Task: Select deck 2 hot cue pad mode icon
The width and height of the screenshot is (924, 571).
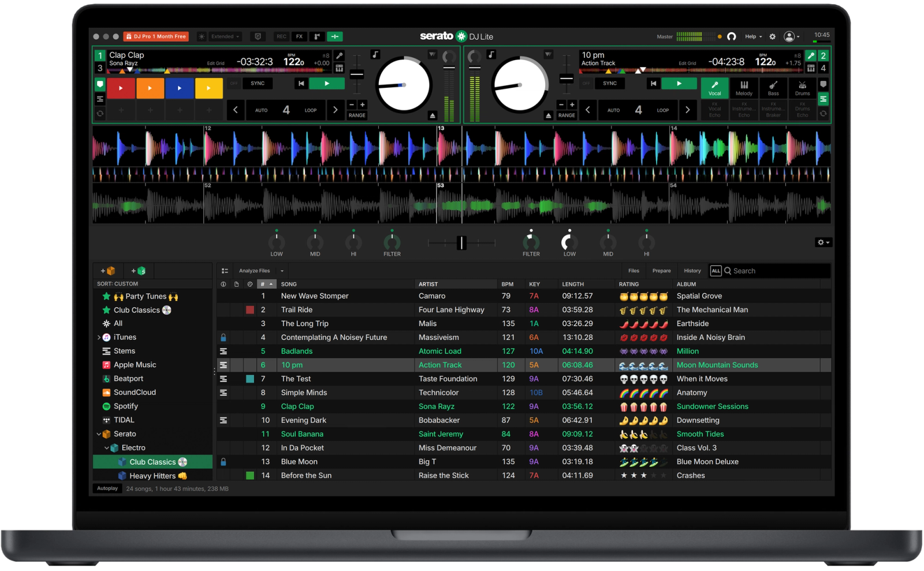Action: (824, 85)
